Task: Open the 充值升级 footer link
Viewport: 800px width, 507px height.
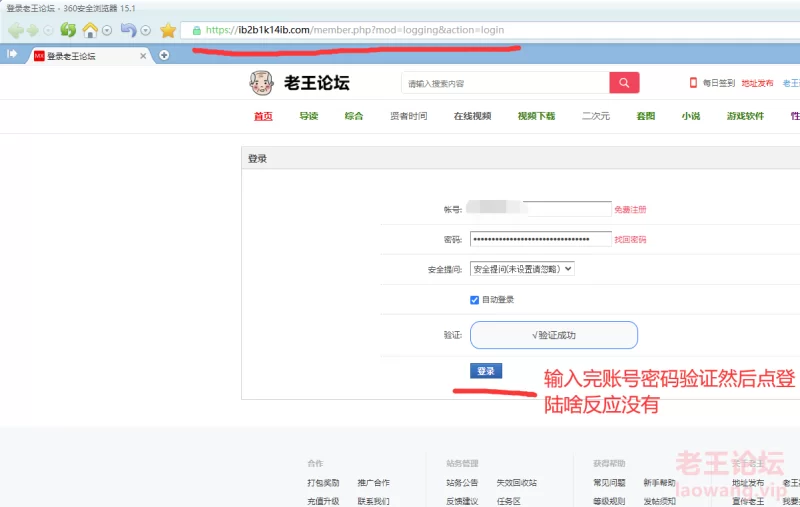Action: pos(323,501)
